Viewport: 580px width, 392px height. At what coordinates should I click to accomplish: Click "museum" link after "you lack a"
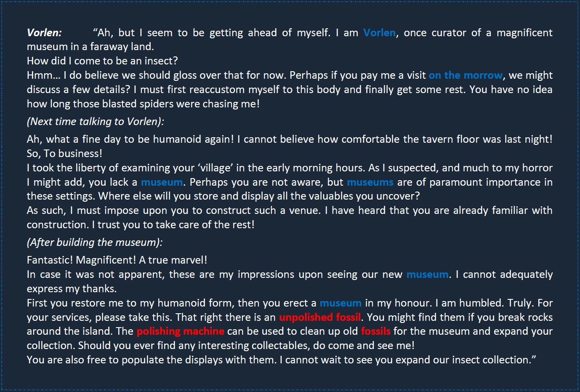click(162, 182)
